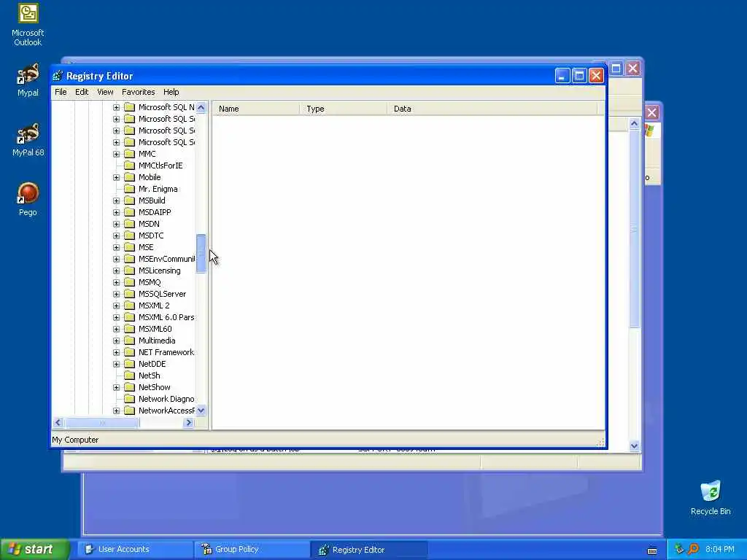Click the taskbar clock showing 8:04 PM
747x560 pixels.
pyautogui.click(x=719, y=549)
